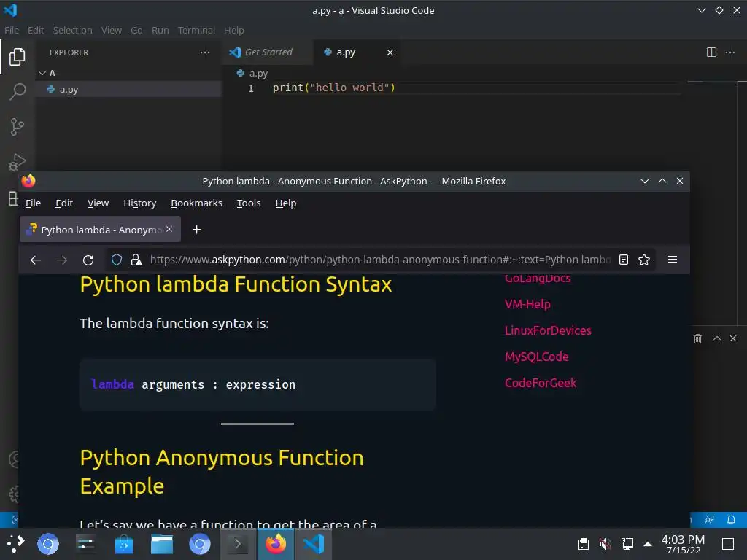Viewport: 747px width, 560px height.
Task: Go back in Firefox
Action: [x=36, y=260]
